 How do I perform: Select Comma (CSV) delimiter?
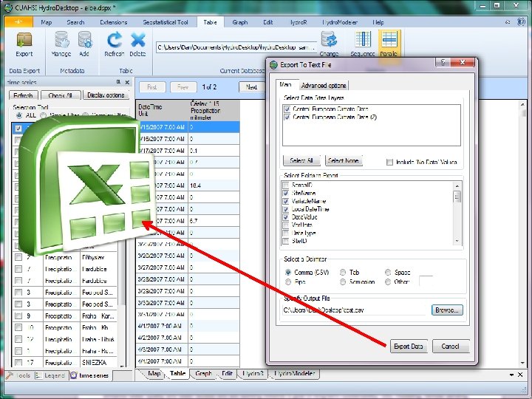(288, 272)
